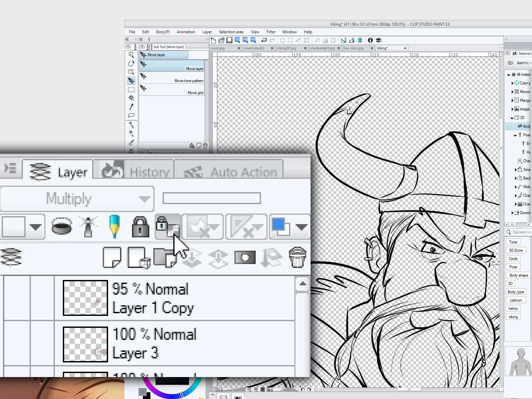The image size is (532, 399).
Task: Select the Operation object cube tool
Action: tap(131, 72)
